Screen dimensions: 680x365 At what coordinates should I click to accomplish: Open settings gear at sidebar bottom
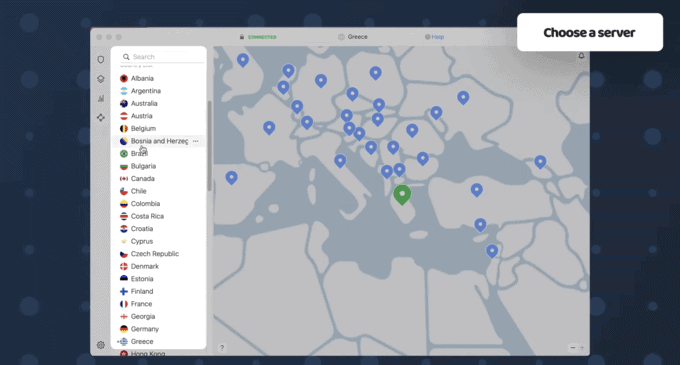tap(101, 345)
